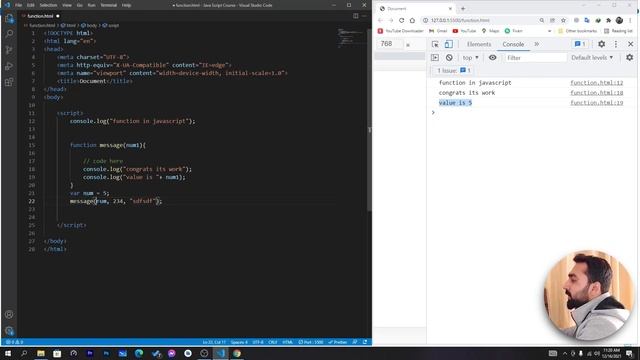Open the Gmail bookmark
Screen dimensions: 640x360
pos(438,31)
